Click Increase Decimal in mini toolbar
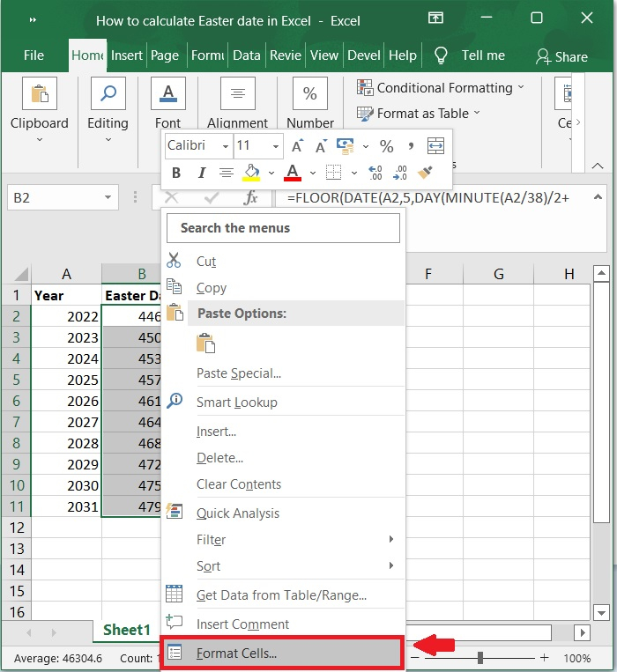The height and width of the screenshot is (672, 617). point(375,173)
